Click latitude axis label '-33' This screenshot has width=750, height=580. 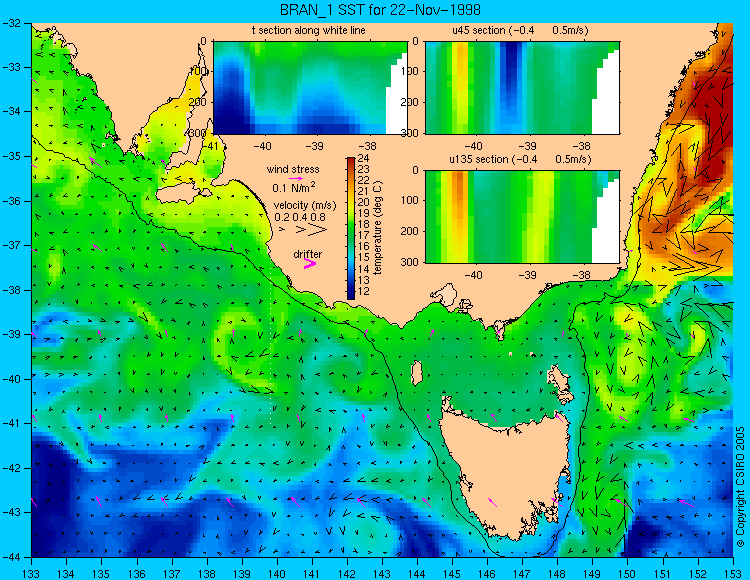point(12,67)
